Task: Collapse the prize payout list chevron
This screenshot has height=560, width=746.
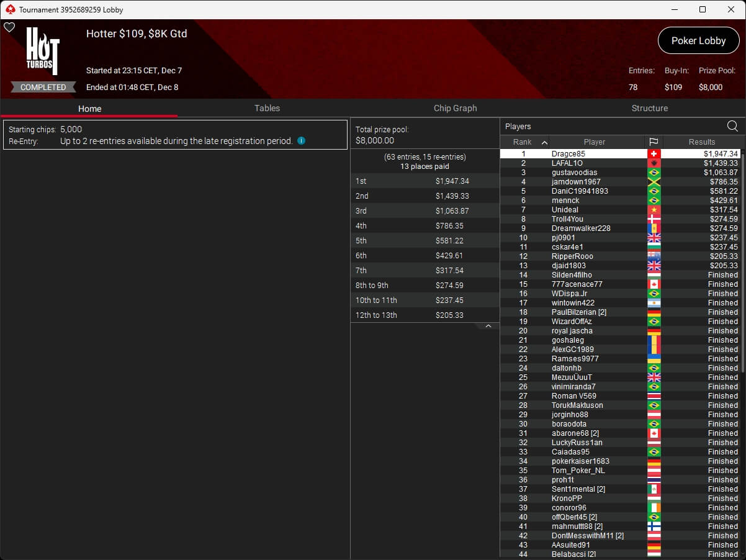Action: (488, 326)
